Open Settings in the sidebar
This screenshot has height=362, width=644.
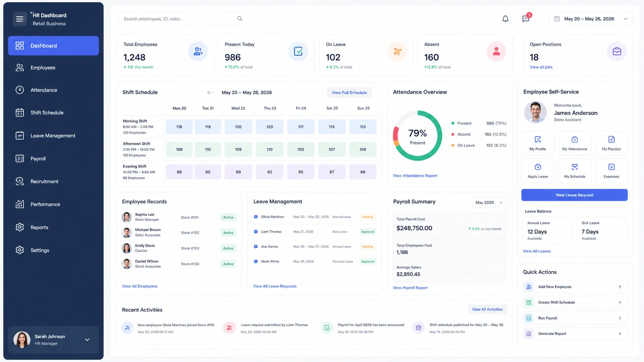[54, 250]
